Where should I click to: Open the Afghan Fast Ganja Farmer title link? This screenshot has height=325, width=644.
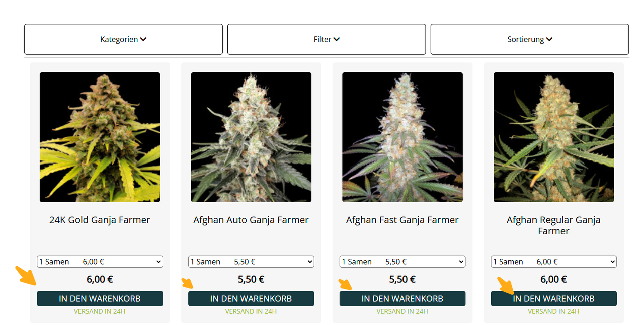(403, 220)
